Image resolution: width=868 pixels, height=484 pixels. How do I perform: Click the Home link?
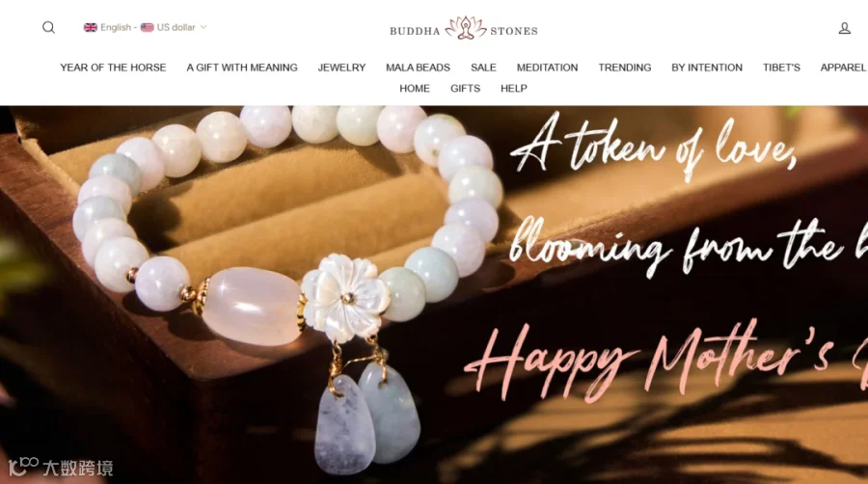[415, 89]
